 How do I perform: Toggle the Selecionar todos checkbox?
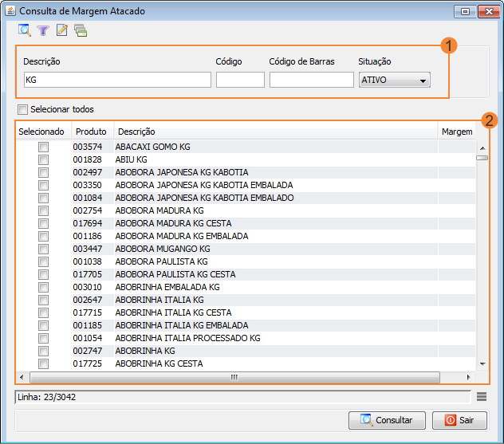(23, 109)
